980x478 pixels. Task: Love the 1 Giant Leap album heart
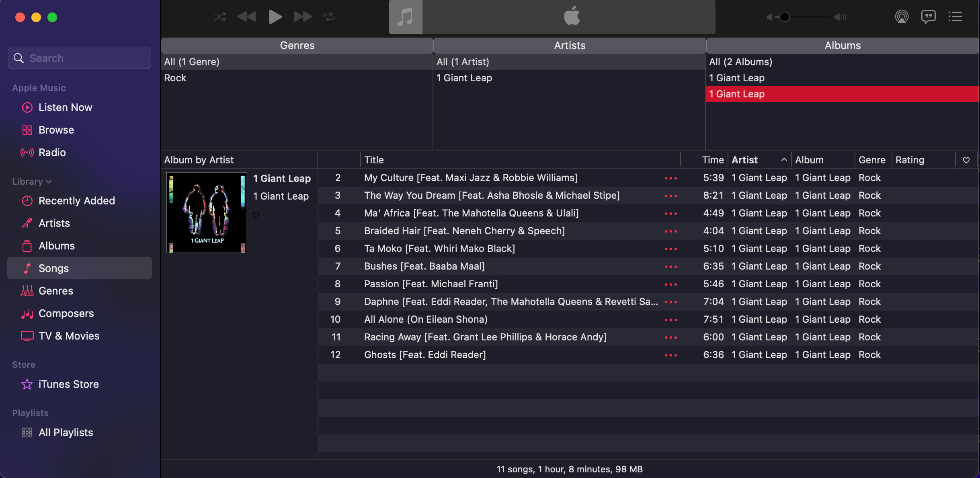256,215
